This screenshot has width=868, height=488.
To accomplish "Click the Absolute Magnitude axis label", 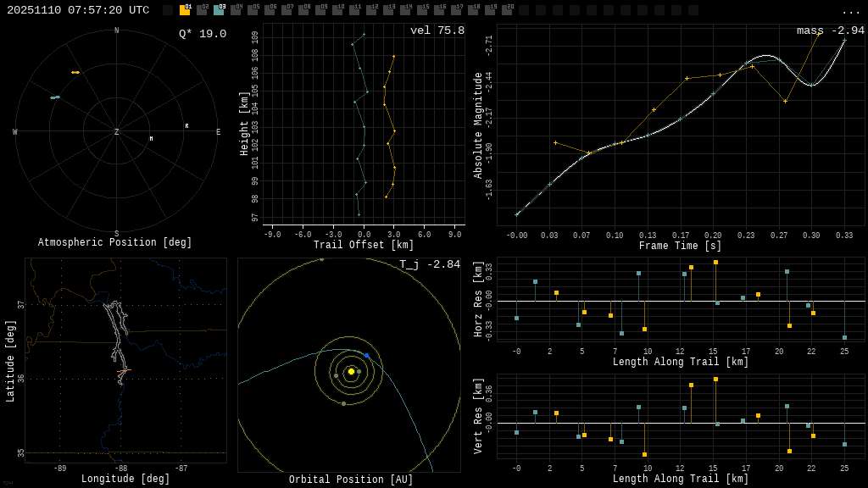I will [x=478, y=125].
